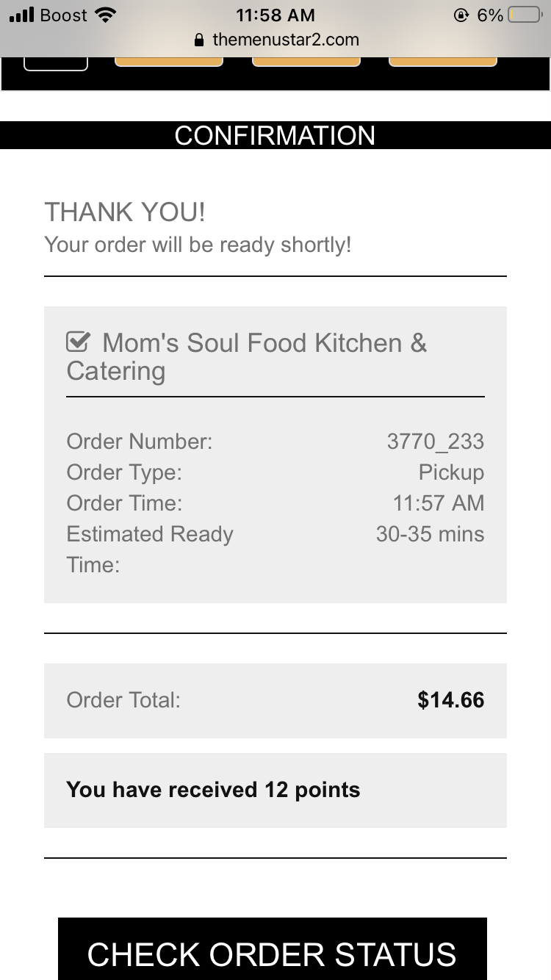551x980 pixels.
Task: Tap the 11:58 AM status bar clock
Action: [275, 15]
